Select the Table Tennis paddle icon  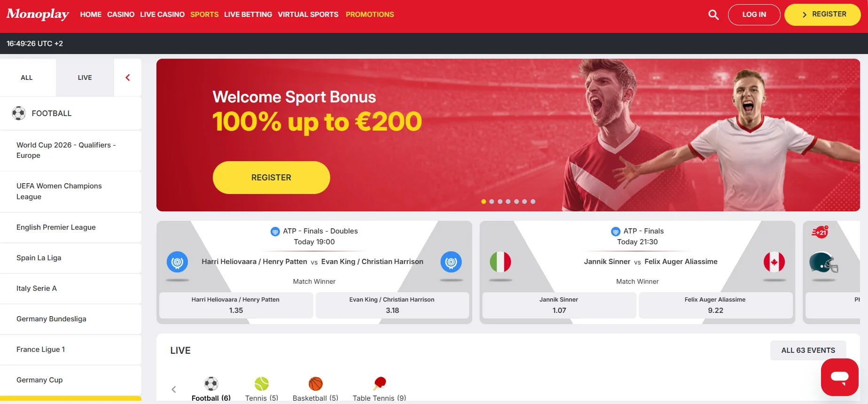pos(380,383)
